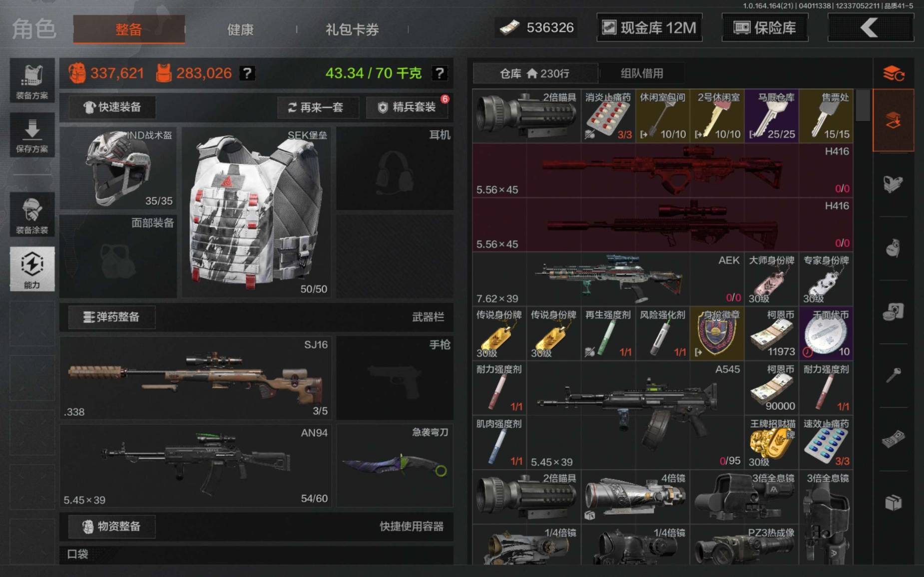Click the 快捷使用容器 label
Screen dimensions: 924x577
tap(412, 527)
